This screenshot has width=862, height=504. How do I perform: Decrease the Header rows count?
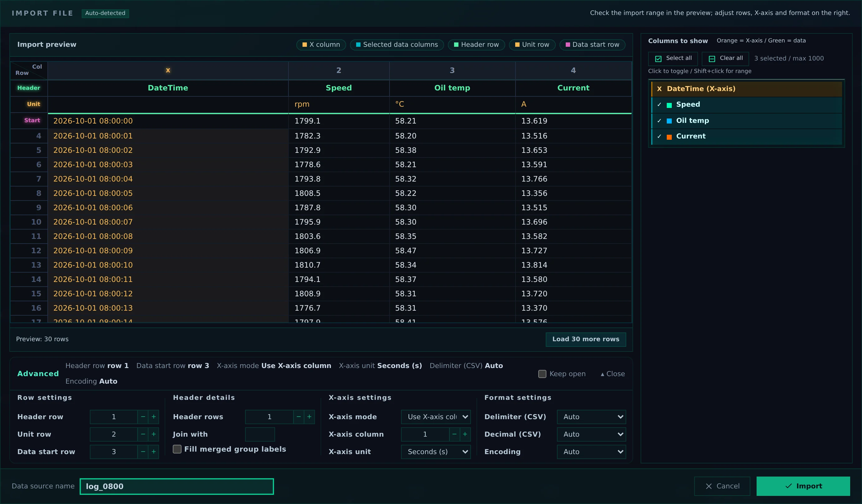(299, 417)
